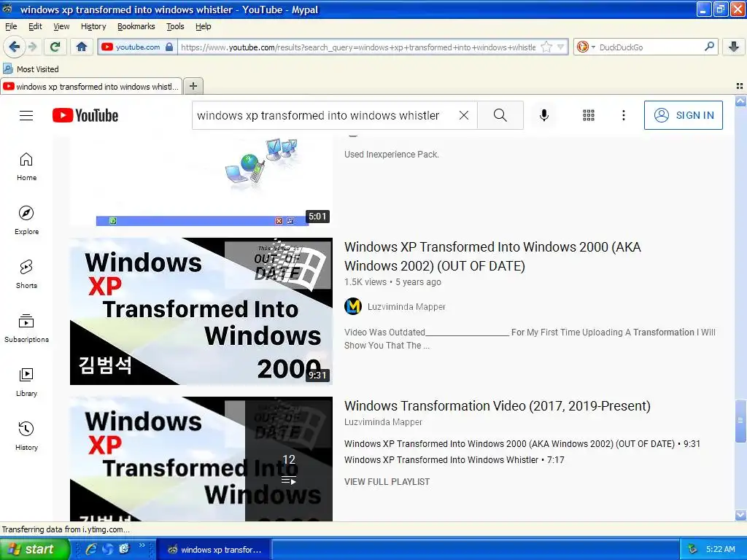Open Windows XP Transformed Into Windows 2000 title
Image resolution: width=747 pixels, height=560 pixels.
pyautogui.click(x=492, y=256)
